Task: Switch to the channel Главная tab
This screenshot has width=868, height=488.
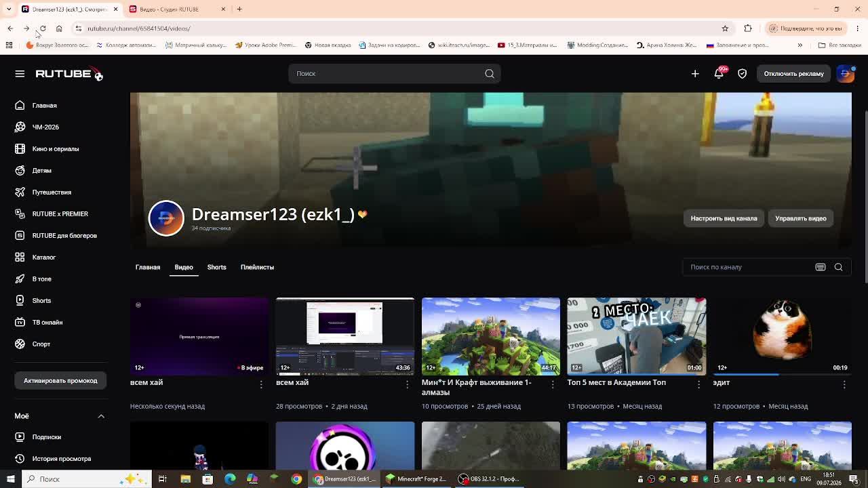Action: 148,267
